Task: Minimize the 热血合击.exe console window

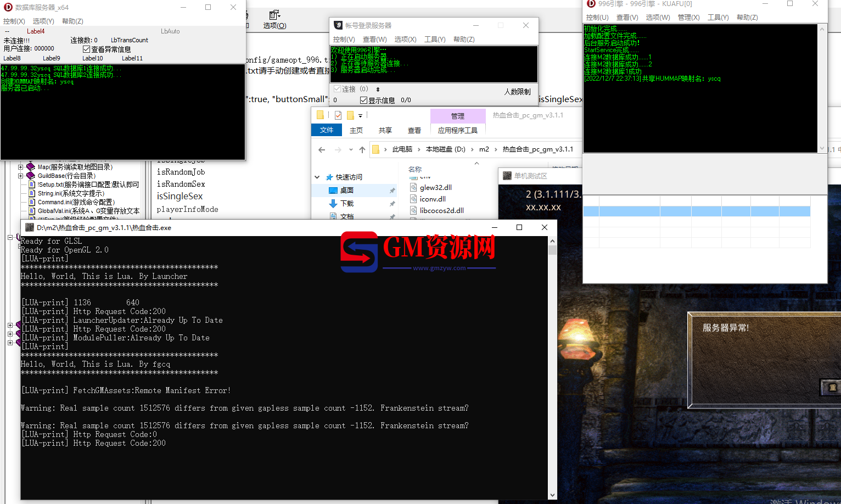Action: [495, 227]
